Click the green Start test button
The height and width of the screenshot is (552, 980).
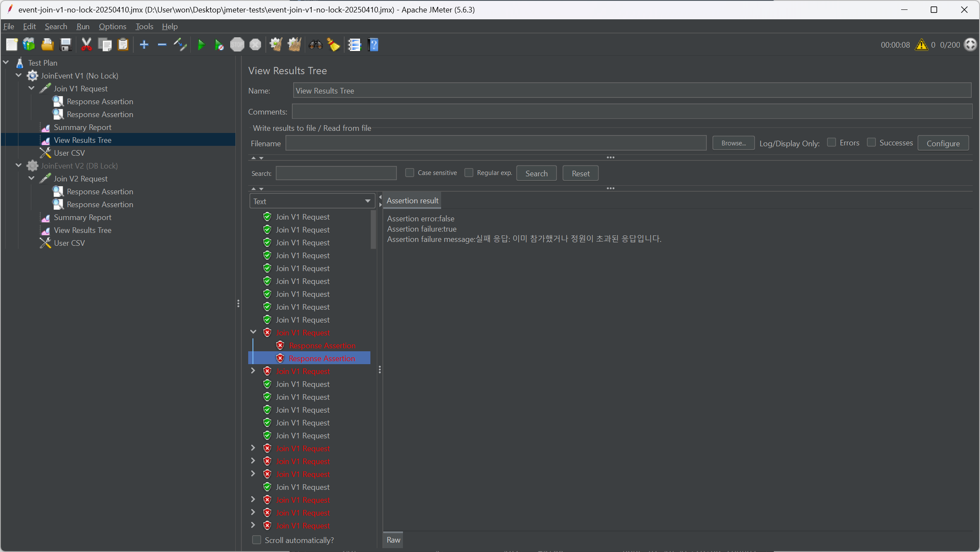click(201, 45)
